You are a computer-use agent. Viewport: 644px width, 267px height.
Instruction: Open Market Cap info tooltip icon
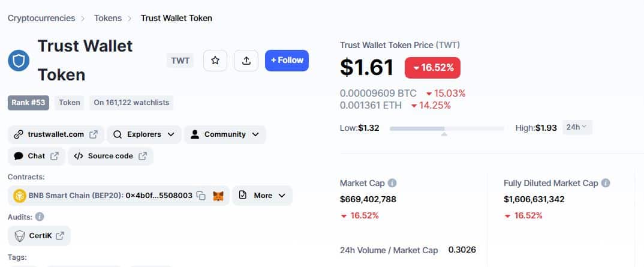click(x=392, y=183)
